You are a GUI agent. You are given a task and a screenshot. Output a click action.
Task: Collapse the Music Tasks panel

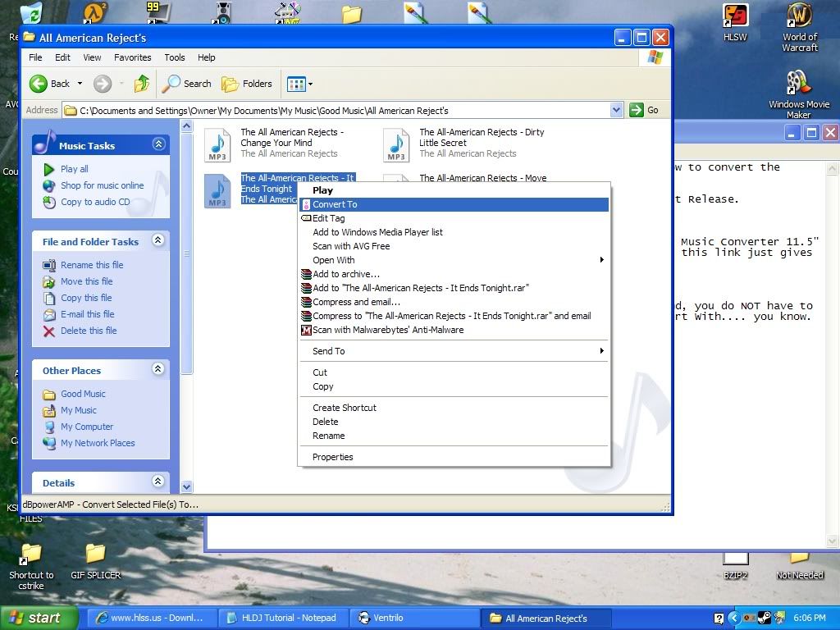[158, 145]
